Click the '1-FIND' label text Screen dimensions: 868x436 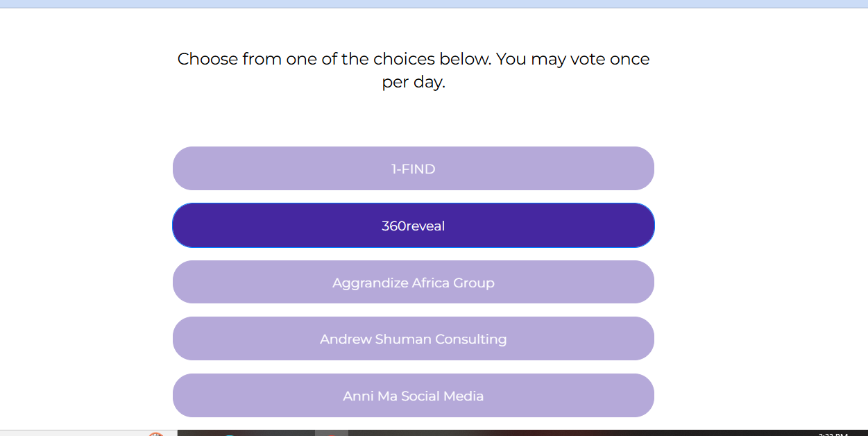tap(414, 169)
